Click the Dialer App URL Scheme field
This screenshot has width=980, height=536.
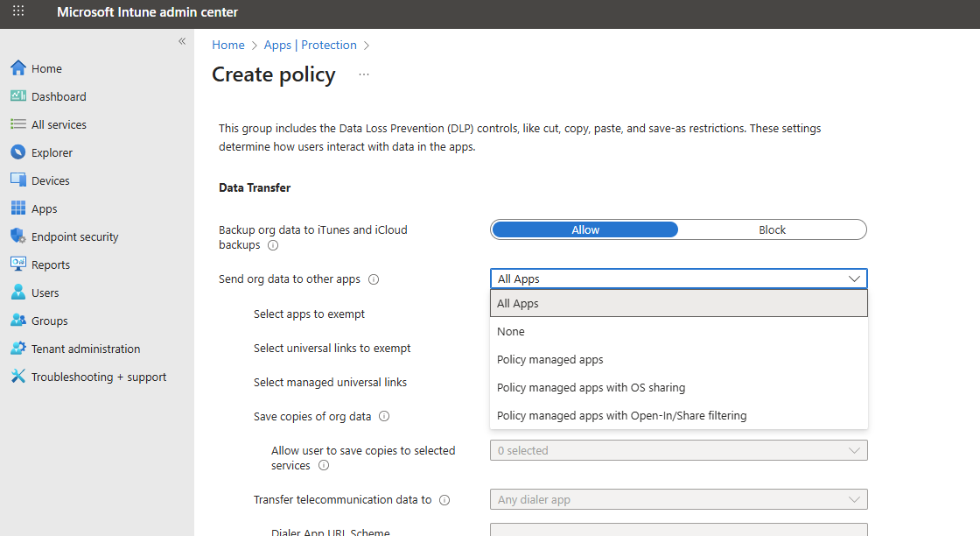[679, 530]
